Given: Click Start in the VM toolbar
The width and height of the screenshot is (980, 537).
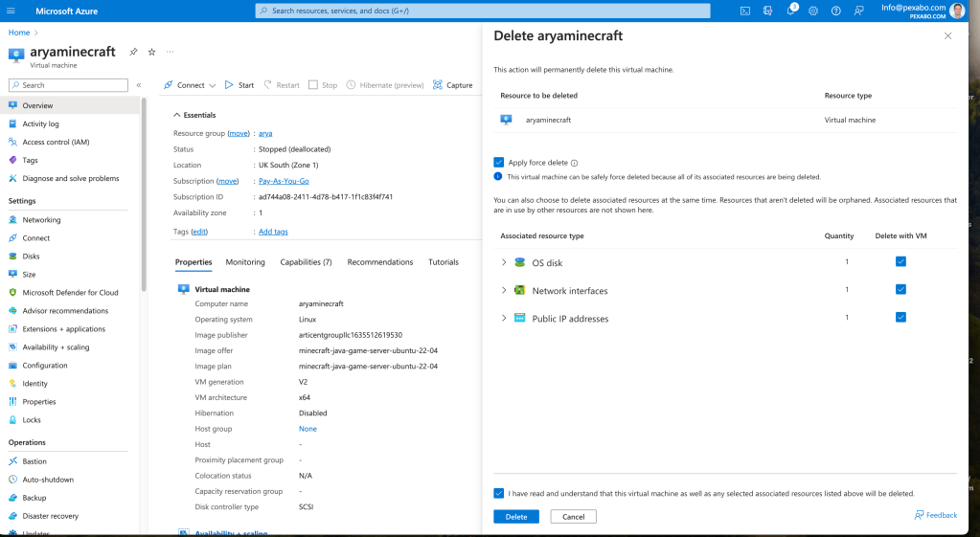Looking at the screenshot, I should pyautogui.click(x=239, y=85).
